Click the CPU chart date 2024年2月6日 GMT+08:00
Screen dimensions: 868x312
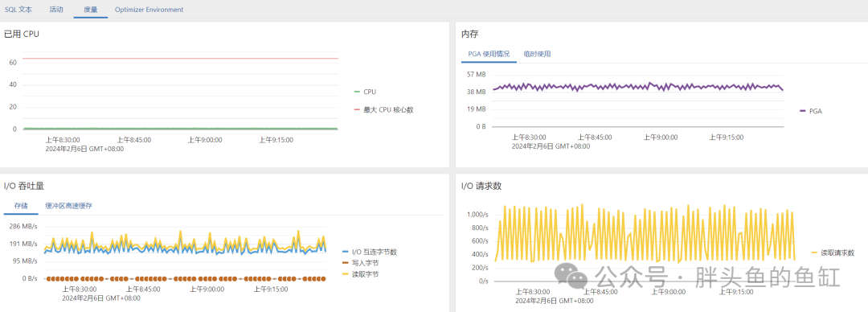click(84, 149)
